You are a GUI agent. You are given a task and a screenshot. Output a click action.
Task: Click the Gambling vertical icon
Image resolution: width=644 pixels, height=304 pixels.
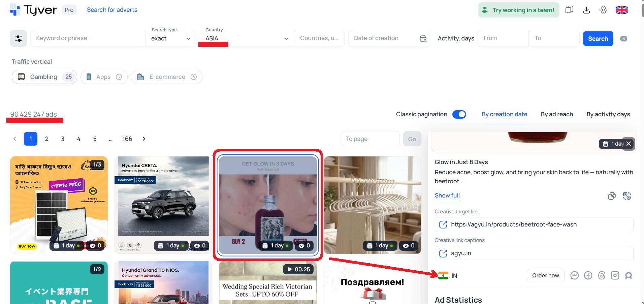21,77
